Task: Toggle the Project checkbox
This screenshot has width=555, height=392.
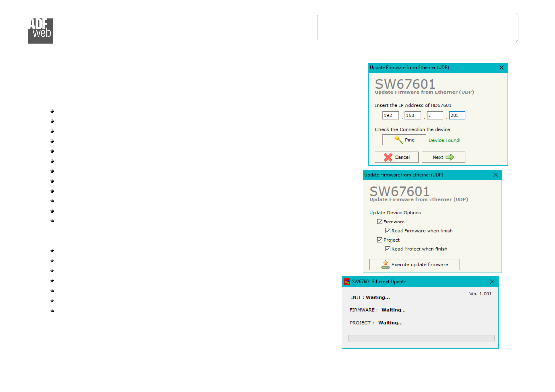Action: [380, 240]
